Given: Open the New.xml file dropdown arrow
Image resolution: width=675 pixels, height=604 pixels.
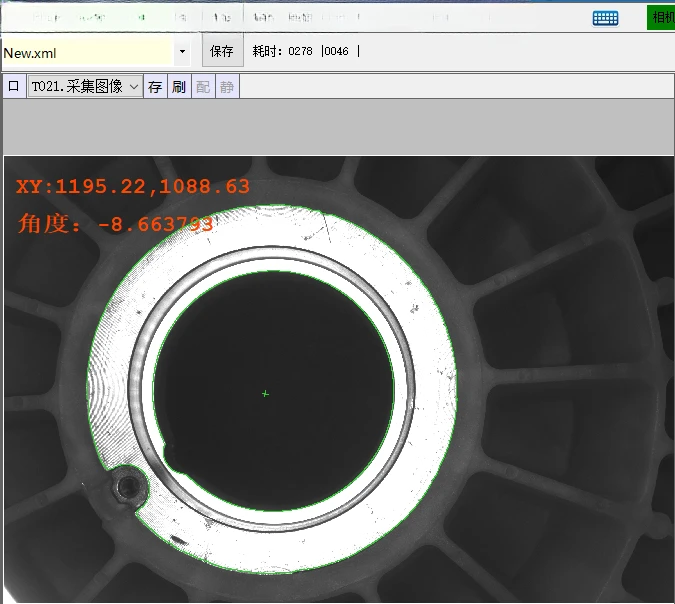Looking at the screenshot, I should (182, 51).
